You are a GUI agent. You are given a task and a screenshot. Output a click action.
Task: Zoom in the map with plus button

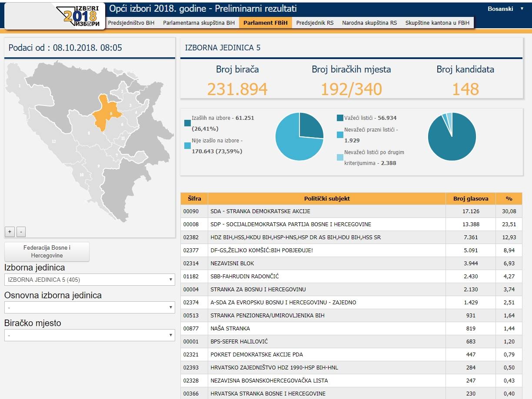10,231
